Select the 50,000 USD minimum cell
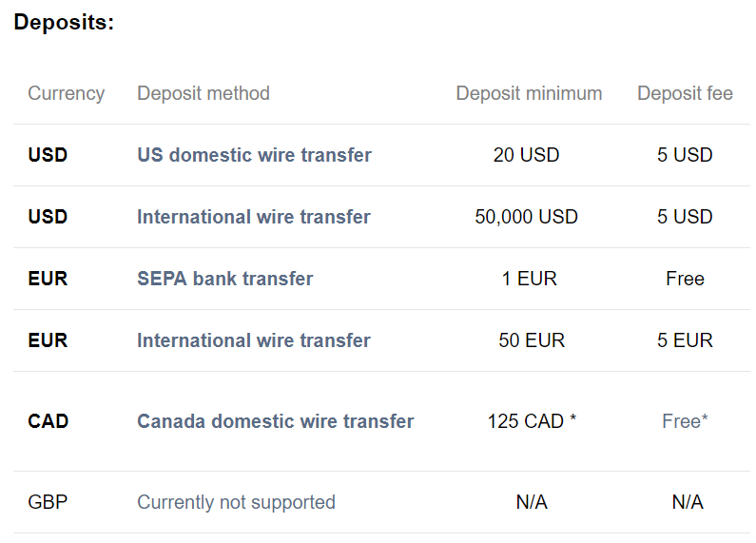Screen dimensions: 756x543 pos(526,217)
